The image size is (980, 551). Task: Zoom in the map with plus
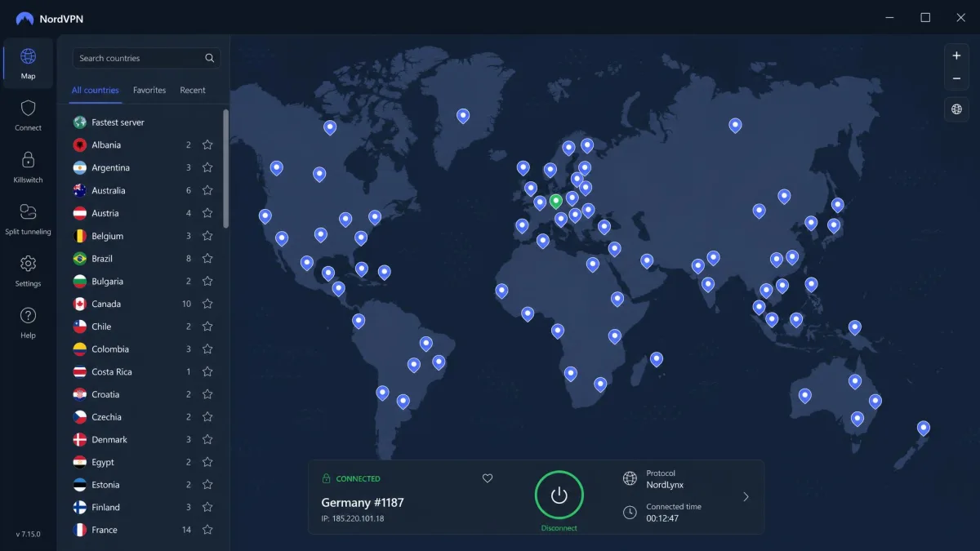click(956, 56)
